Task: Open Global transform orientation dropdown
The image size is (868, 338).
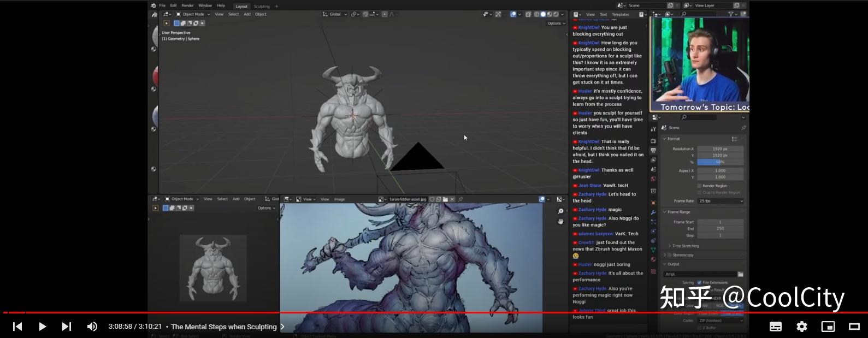Action: click(x=335, y=14)
